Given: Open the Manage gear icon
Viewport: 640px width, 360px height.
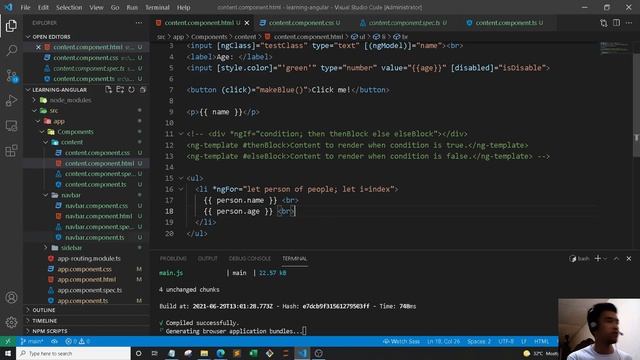Looking at the screenshot, I should pos(11,322).
